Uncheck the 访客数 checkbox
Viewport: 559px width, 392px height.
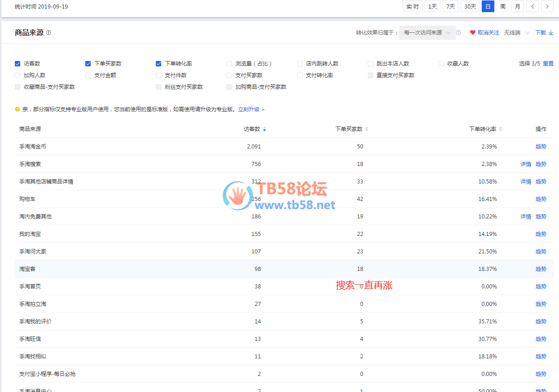pyautogui.click(x=18, y=64)
